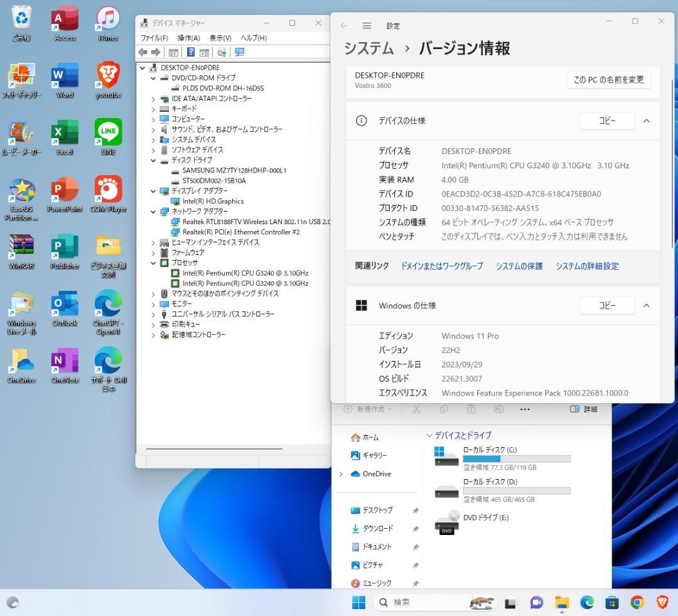678x616 pixels.
Task: Expand the プリンターキュー (印刷キュー) node
Action: tap(154, 325)
